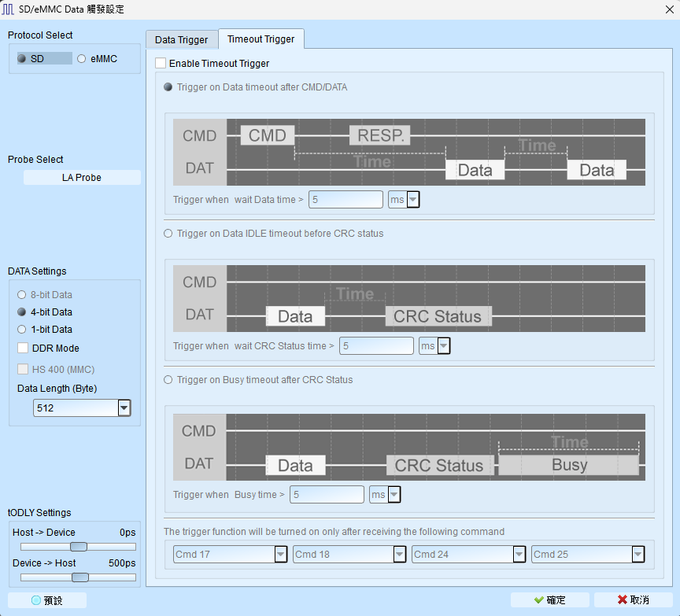Open the Cmd 25 command dropdown
This screenshot has height=616, width=680.
coord(588,554)
